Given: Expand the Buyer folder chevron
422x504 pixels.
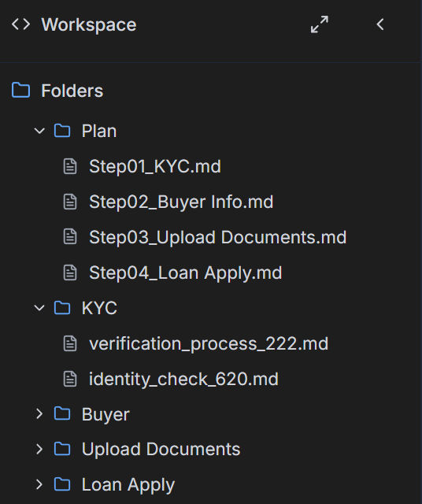Looking at the screenshot, I should pos(39,413).
